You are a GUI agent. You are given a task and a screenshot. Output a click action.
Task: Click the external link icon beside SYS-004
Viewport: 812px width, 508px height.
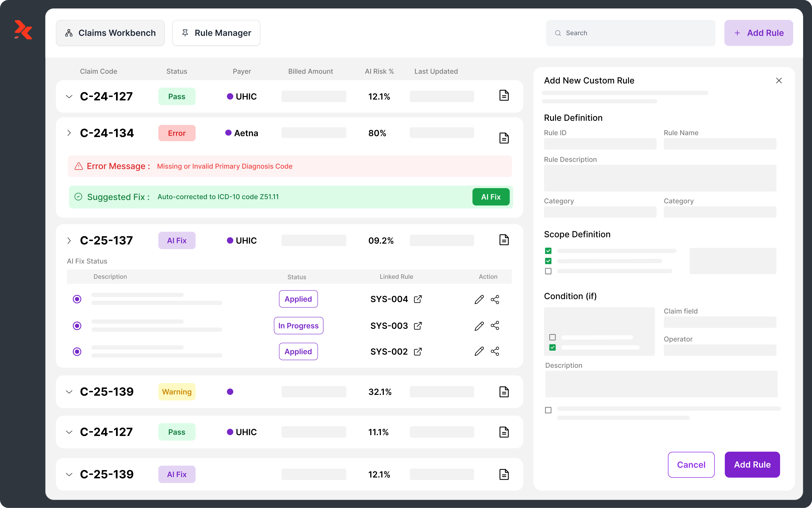click(x=418, y=299)
